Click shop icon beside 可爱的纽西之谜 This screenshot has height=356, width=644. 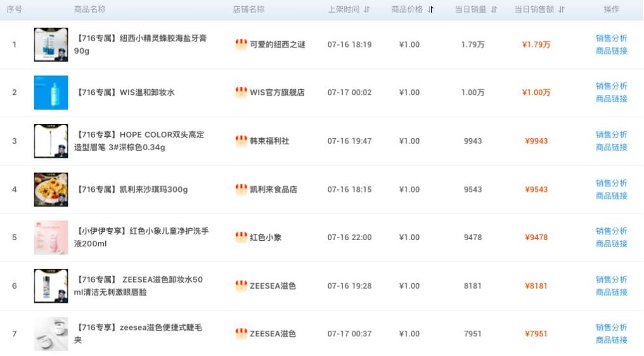(241, 44)
